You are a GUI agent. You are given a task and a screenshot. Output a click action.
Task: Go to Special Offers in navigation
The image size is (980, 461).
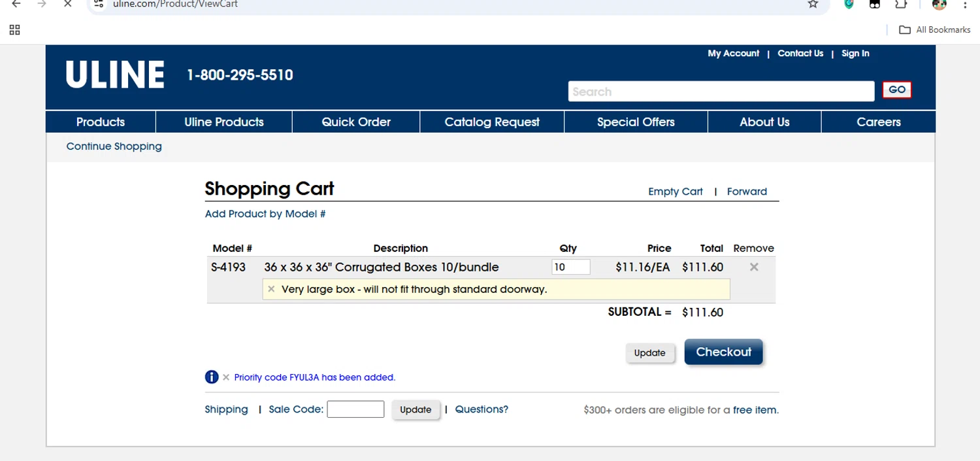click(636, 122)
